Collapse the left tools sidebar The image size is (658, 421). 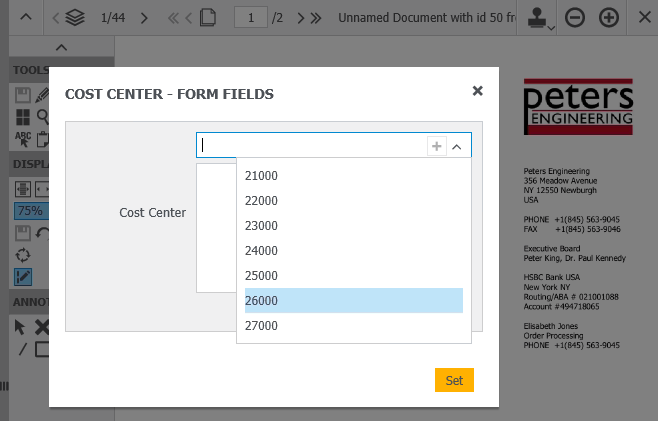pos(61,48)
